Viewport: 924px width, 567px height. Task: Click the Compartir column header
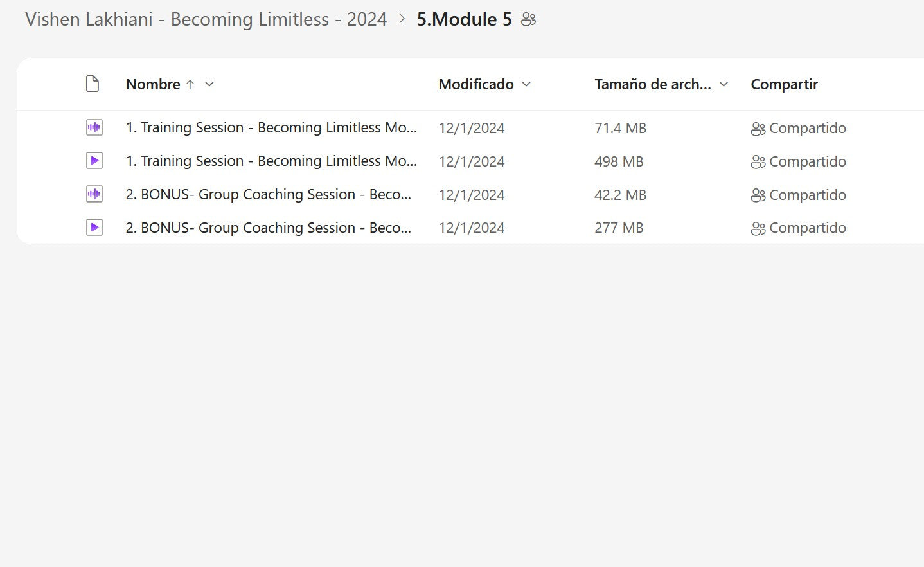click(784, 84)
